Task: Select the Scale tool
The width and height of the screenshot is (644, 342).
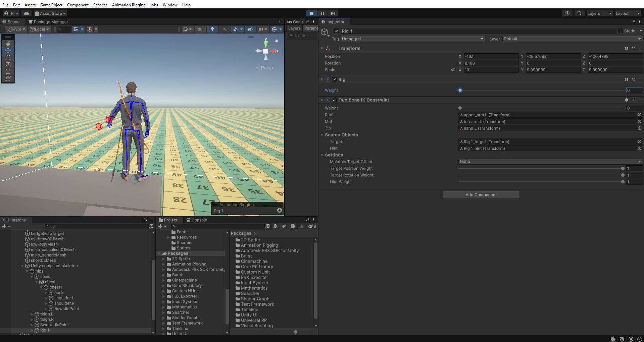Action: coord(8,65)
